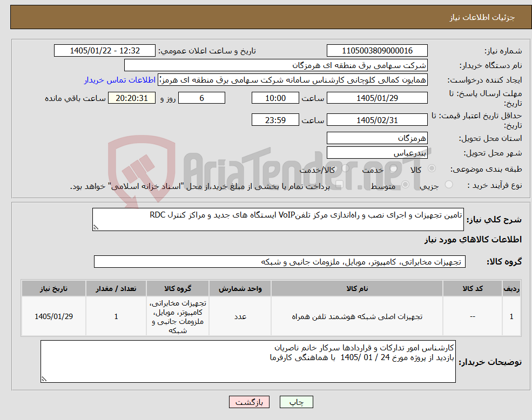Click the طبقه بندی موضوعی label
This screenshot has width=532, height=420.
pyautogui.click(x=486, y=169)
